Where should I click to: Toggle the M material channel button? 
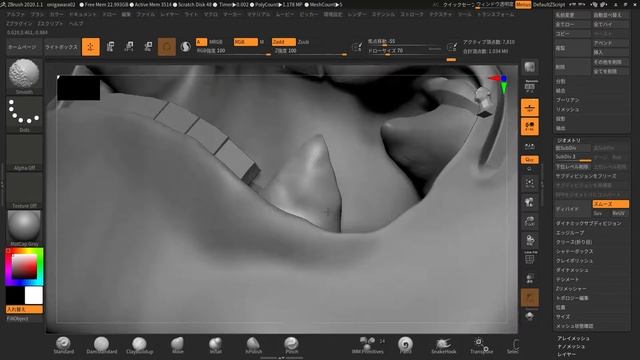pos(262,42)
